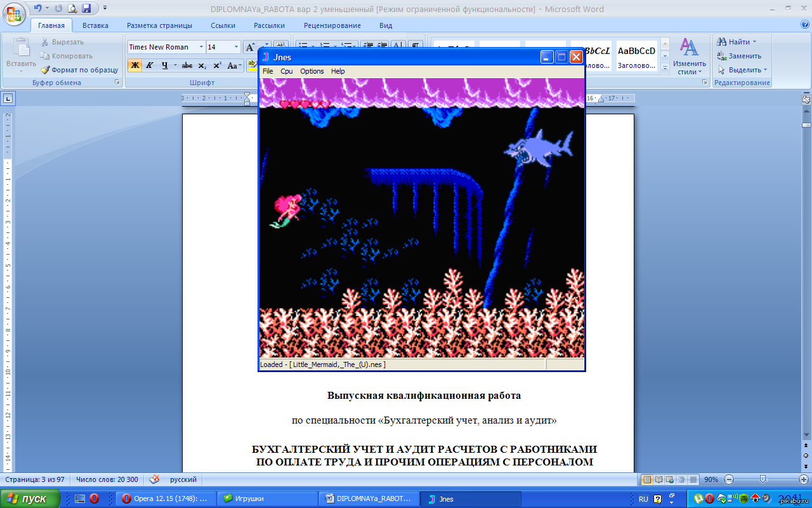Image resolution: width=812 pixels, height=508 pixels.
Task: Open the Ссылки ribbon tab
Action: 223,25
